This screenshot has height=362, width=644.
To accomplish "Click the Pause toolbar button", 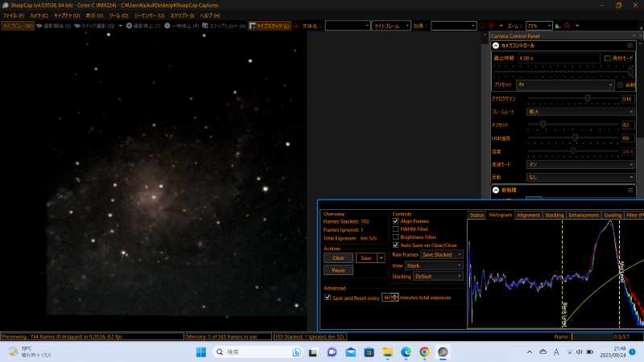I will click(x=184, y=26).
